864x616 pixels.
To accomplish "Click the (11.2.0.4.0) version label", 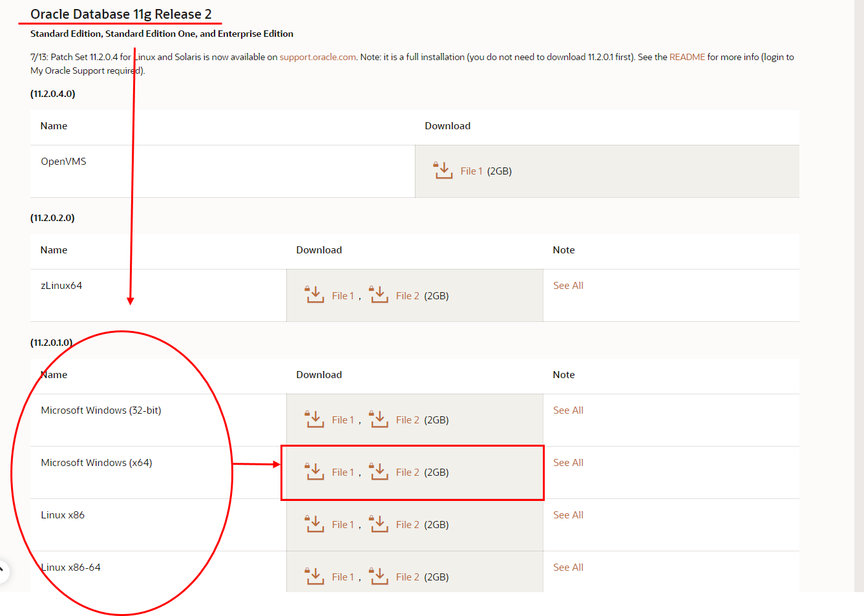I will coord(53,94).
